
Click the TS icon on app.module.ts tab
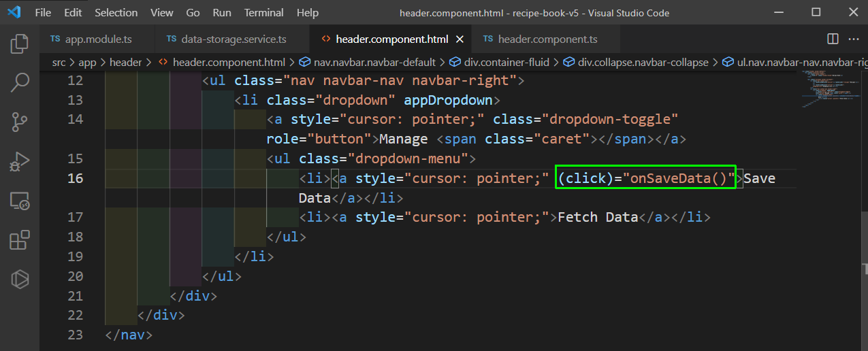[x=55, y=39]
